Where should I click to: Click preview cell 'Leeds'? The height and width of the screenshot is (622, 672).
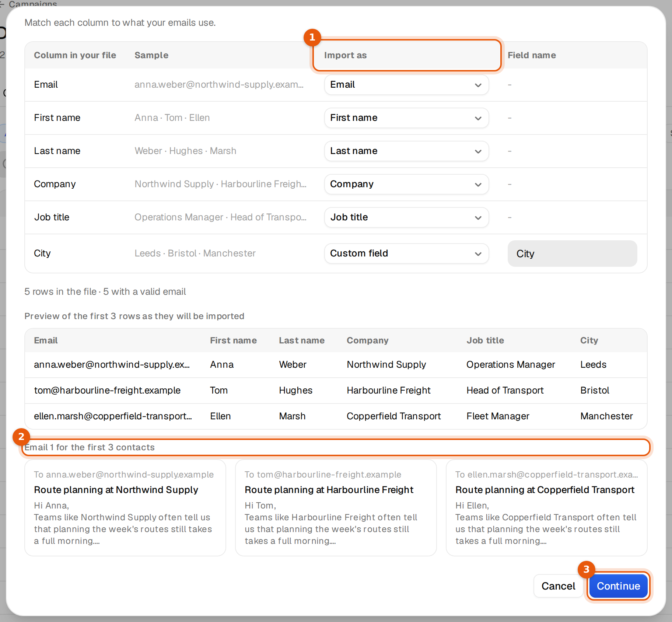coord(593,365)
